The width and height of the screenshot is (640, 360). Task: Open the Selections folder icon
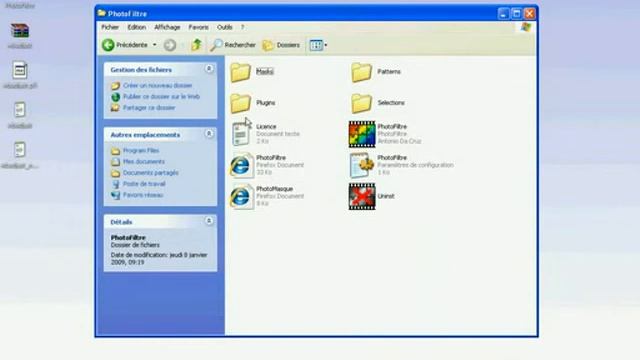pos(362,103)
